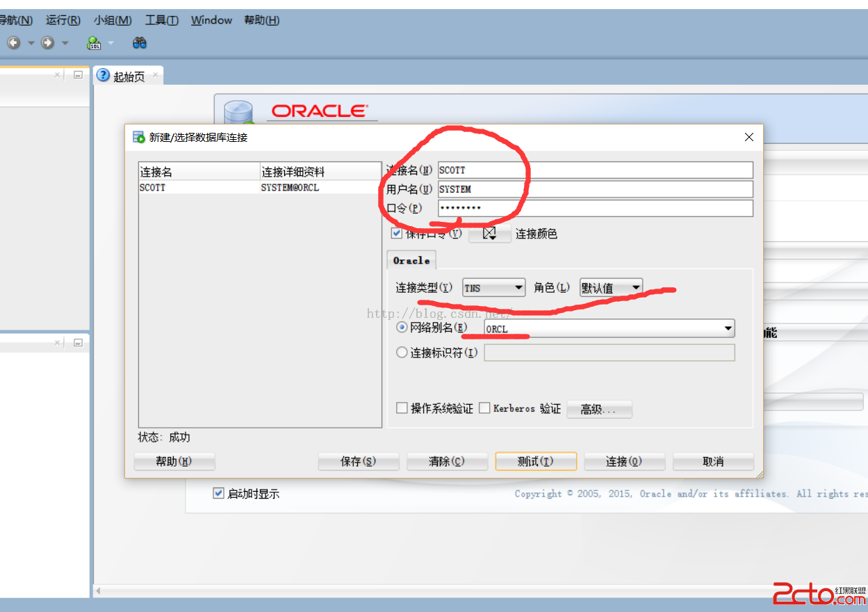Expand the back arrow history dropdown
The height and width of the screenshot is (612, 868).
(x=31, y=43)
